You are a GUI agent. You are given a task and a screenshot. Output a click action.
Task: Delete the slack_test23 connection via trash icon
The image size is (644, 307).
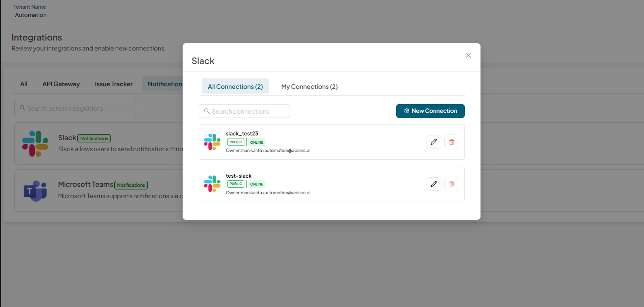pyautogui.click(x=451, y=142)
